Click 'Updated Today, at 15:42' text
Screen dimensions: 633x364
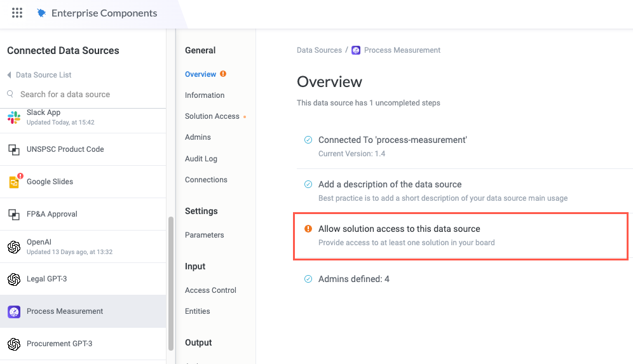coord(60,122)
